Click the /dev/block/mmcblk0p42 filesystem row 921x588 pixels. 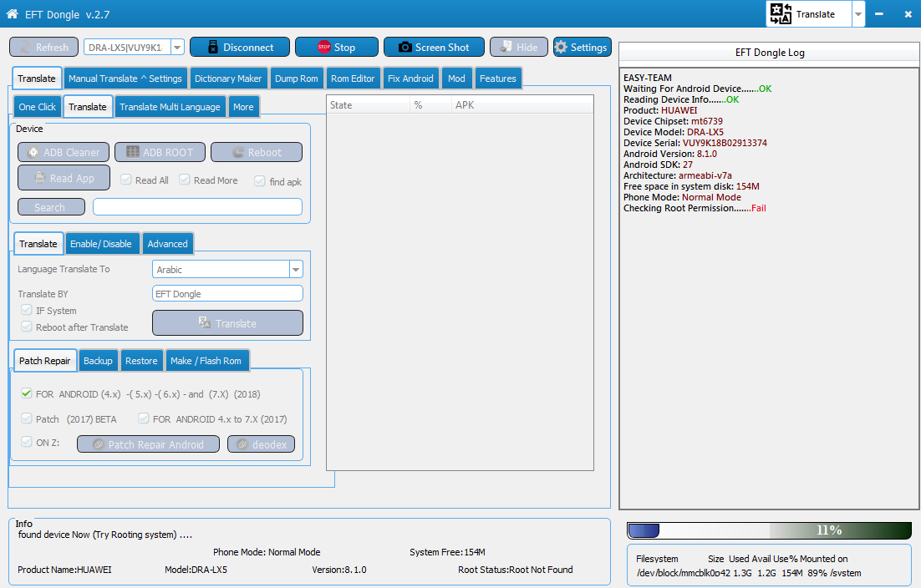[x=748, y=573]
